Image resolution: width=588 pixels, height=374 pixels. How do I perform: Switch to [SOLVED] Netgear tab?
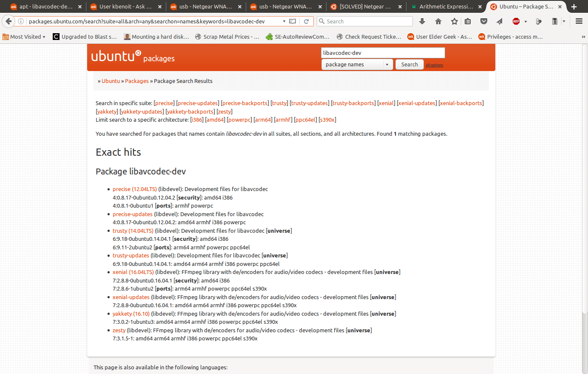(365, 6)
